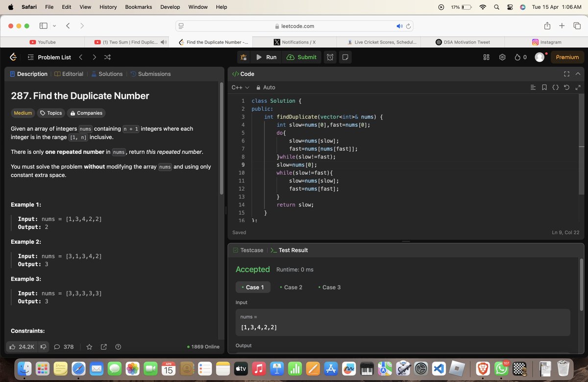This screenshot has width=588, height=382.
Task: Select the Case 1 button
Action: (x=253, y=287)
